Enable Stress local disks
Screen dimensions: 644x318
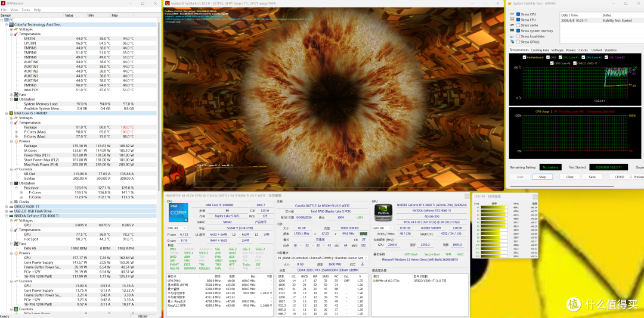click(518, 36)
